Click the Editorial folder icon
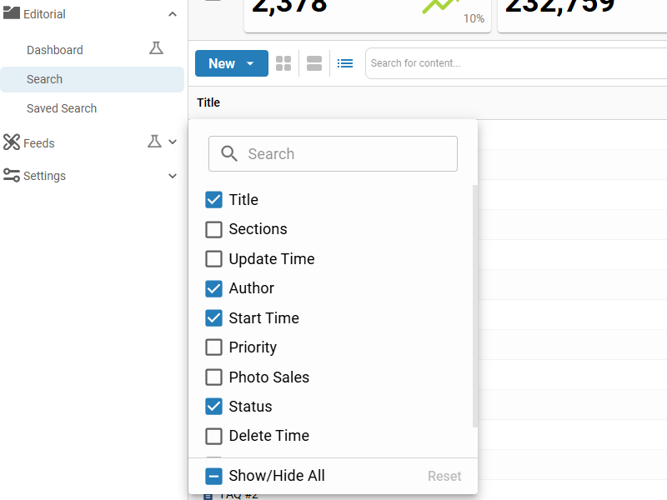This screenshot has width=667, height=500. tap(12, 14)
